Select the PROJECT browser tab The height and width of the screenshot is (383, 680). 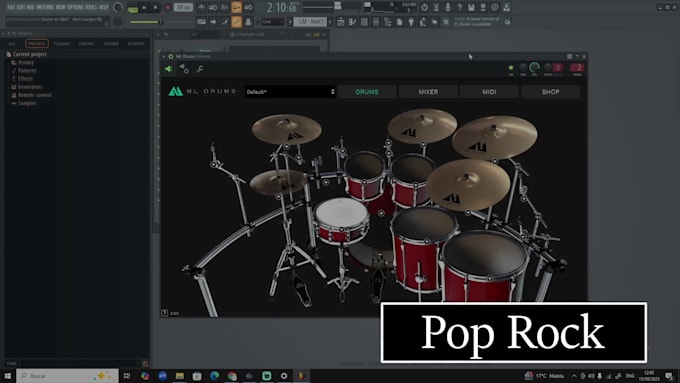37,44
